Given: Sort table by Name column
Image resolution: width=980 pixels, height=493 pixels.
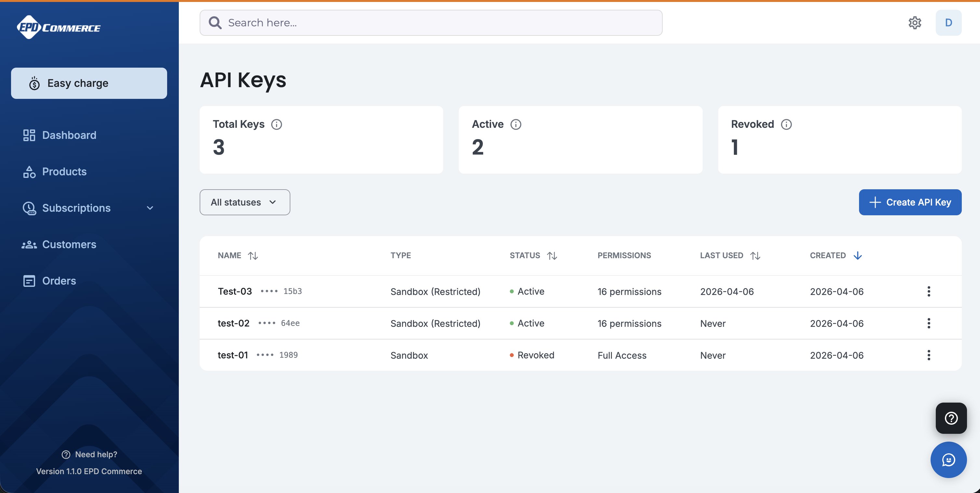Looking at the screenshot, I should click(x=253, y=256).
